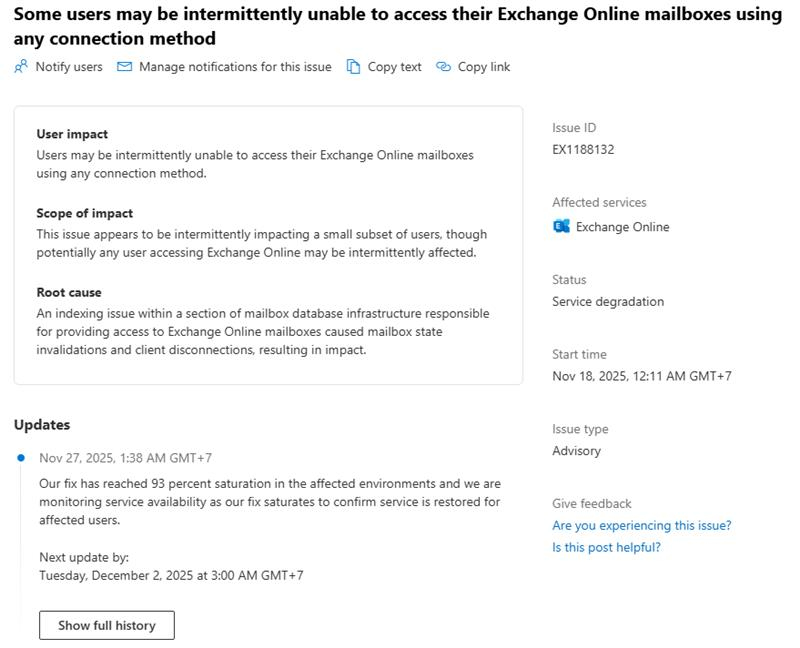Viewport: 800px width, 648px height.
Task: Click issue ID EX1188132
Action: tap(583, 150)
